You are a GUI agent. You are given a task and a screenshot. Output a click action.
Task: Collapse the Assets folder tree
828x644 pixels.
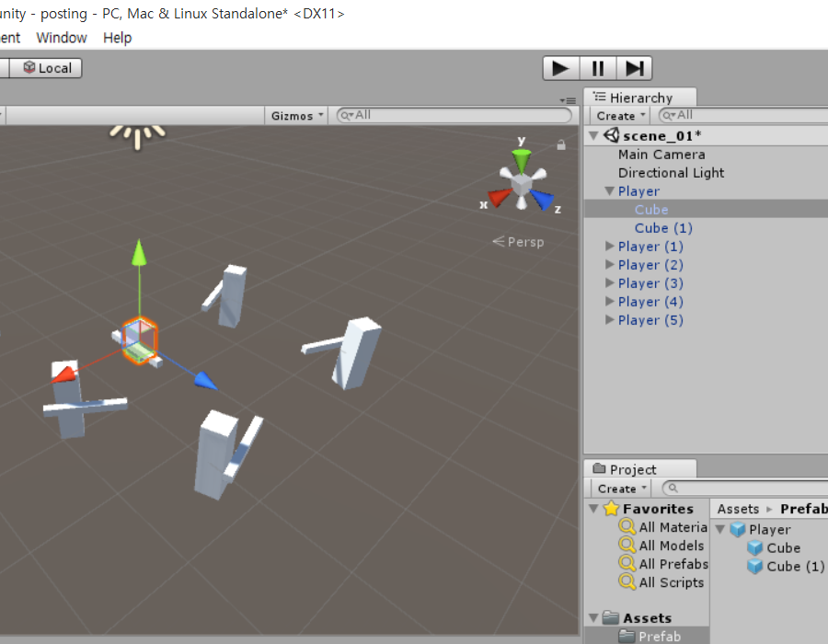pos(593,617)
